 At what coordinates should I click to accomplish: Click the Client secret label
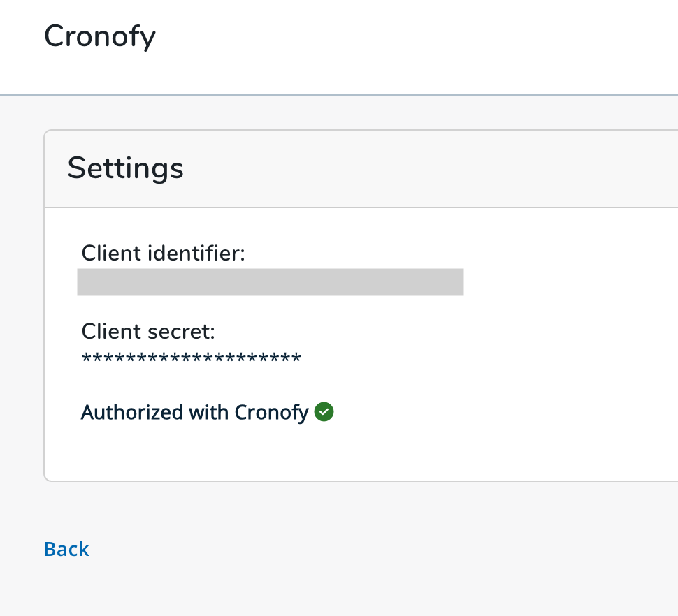148,332
